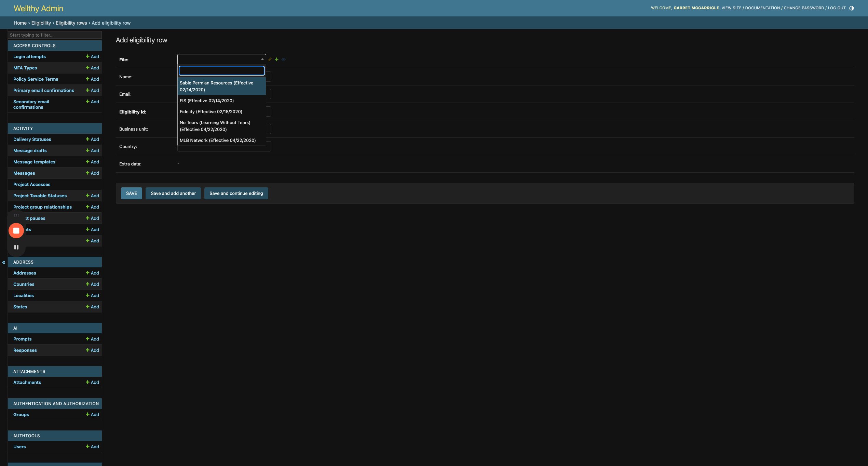Click the view eye icon beside File

pos(283,59)
